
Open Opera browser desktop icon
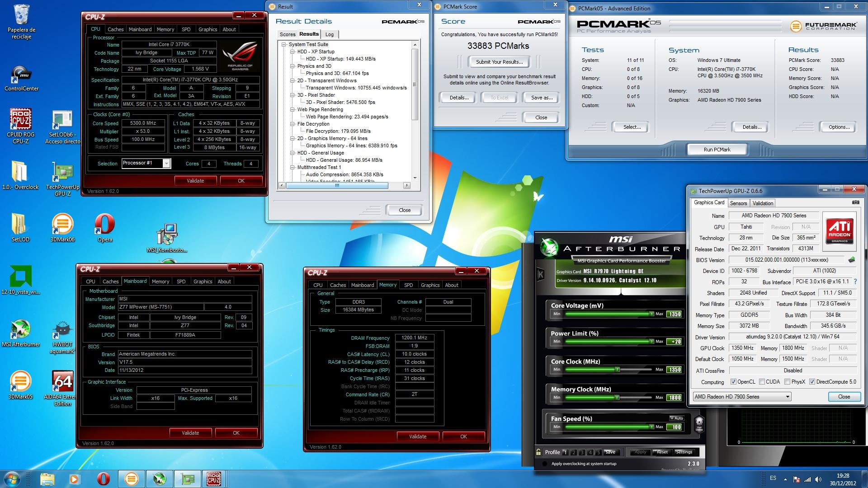(x=104, y=228)
